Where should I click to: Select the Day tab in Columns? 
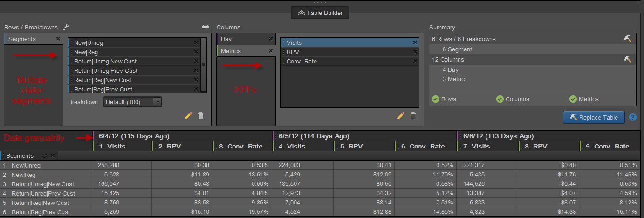pos(242,39)
